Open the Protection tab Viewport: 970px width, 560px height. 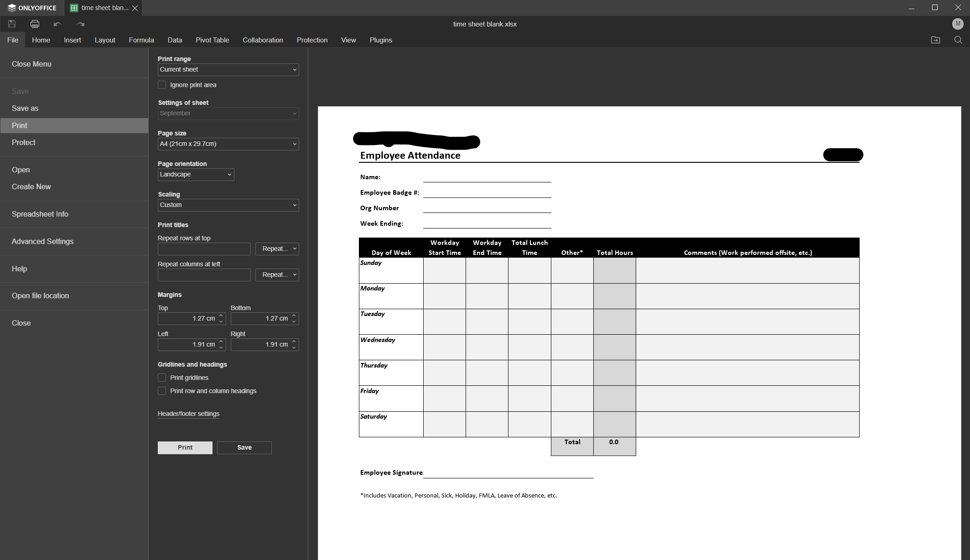coord(312,40)
